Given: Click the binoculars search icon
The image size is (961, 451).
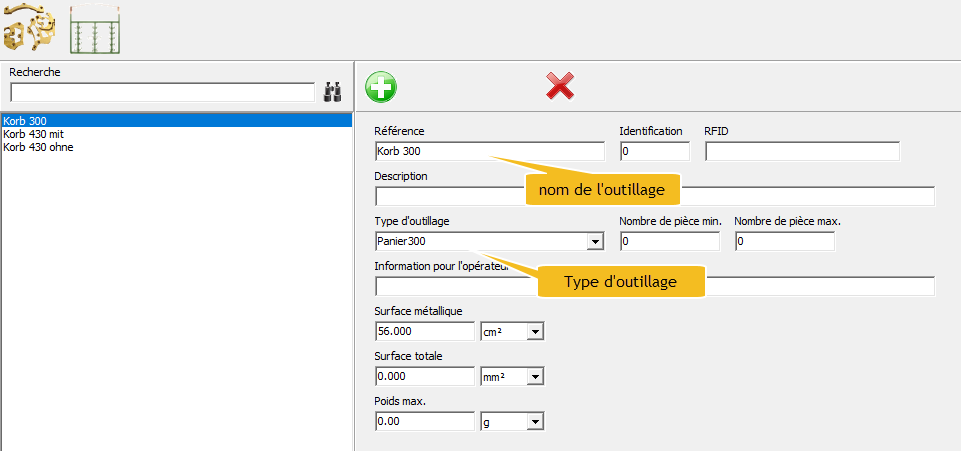Looking at the screenshot, I should coord(333,92).
